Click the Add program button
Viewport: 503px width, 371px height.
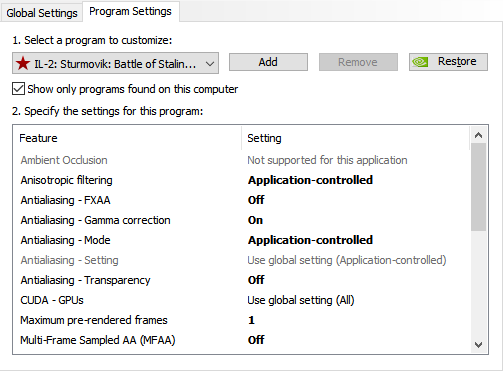pyautogui.click(x=268, y=62)
